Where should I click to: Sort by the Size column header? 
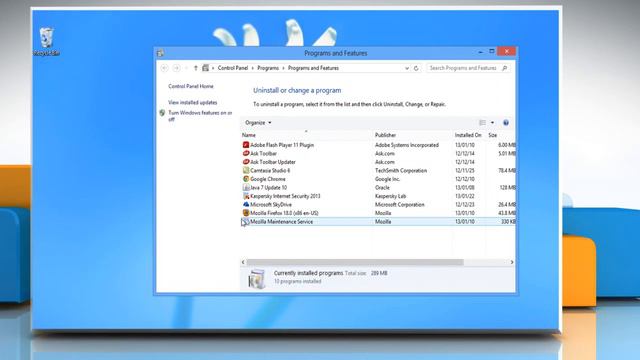click(x=501, y=135)
